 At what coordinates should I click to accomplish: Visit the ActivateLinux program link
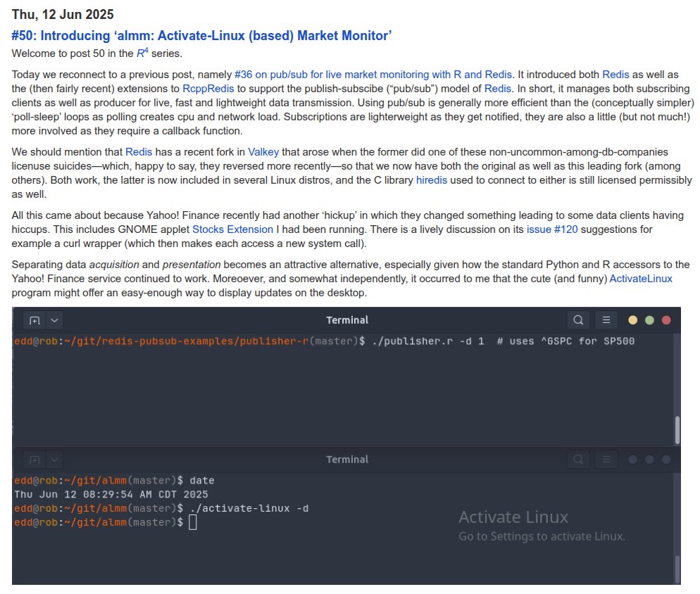click(641, 279)
